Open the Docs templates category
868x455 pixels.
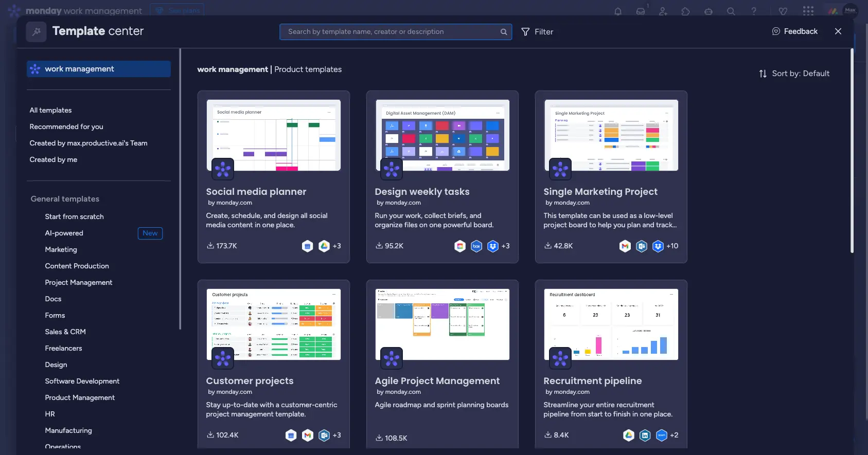coord(53,299)
